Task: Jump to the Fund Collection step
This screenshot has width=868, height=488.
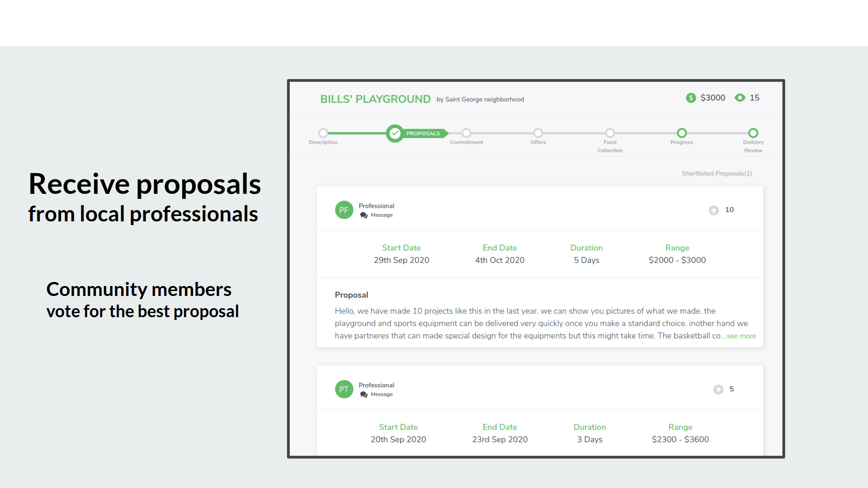Action: (x=610, y=133)
